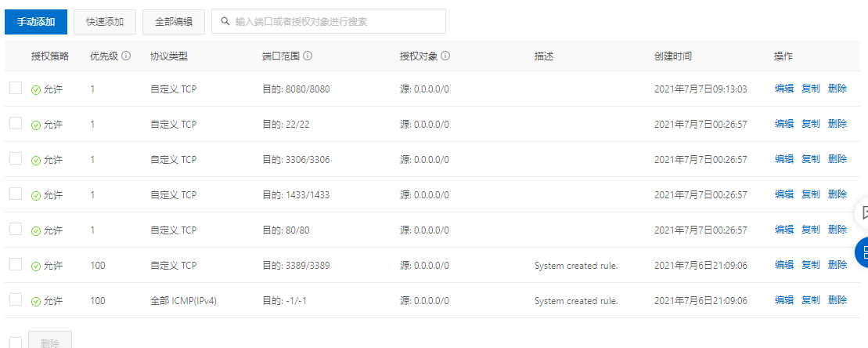868x348 pixels.
Task: Click the 操作 column header
Action: (x=783, y=56)
